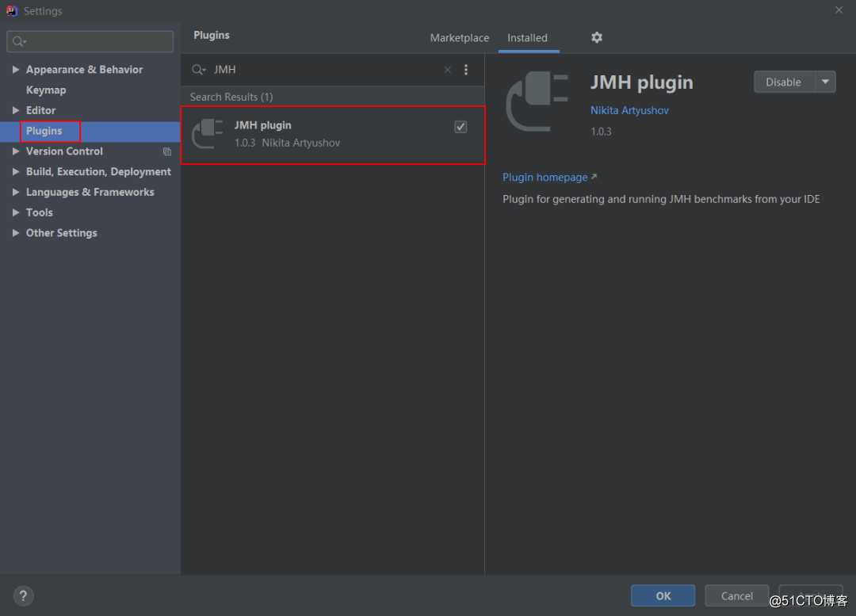
Task: Click the Disable plugin button
Action: point(784,82)
